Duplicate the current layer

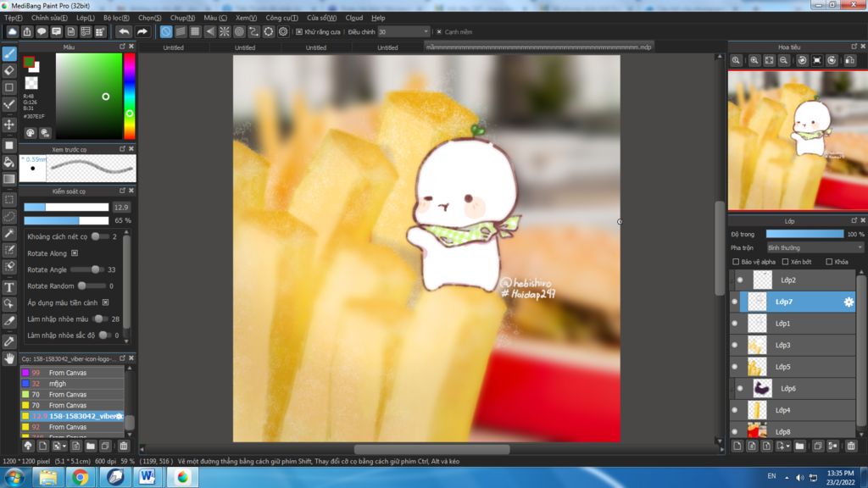click(818, 446)
